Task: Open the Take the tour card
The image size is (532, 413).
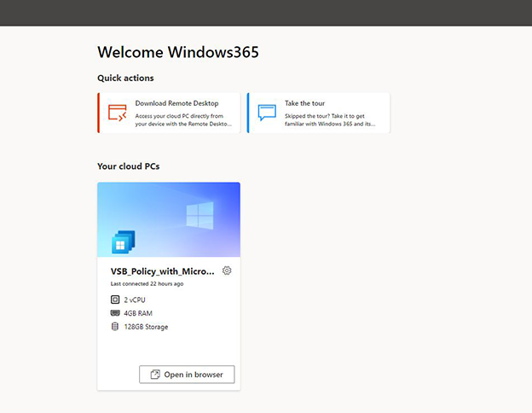Action: (318, 113)
